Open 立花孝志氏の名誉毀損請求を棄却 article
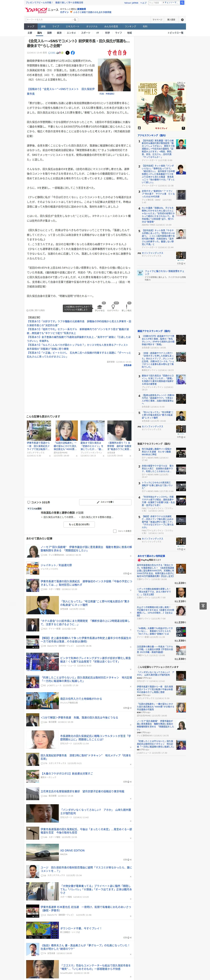The width and height of the screenshot is (210, 980). click(x=82, y=791)
